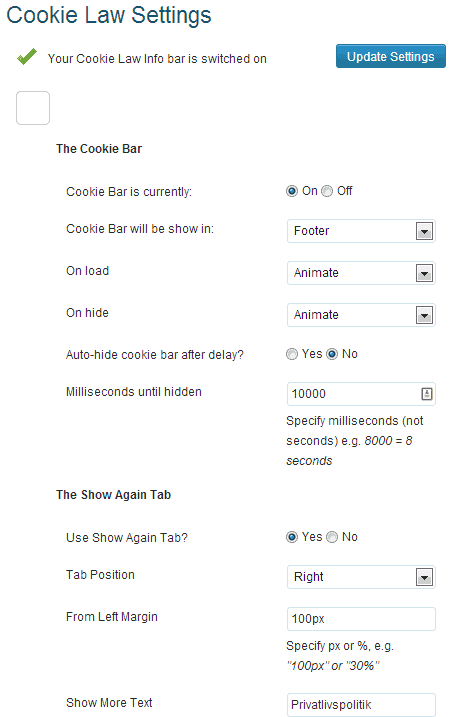461x717 pixels.
Task: Select the Cookie Bar On radio button
Action: (x=291, y=191)
